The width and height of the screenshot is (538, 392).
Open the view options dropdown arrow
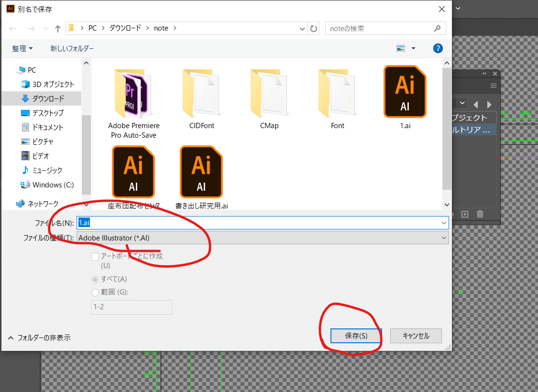coord(414,48)
